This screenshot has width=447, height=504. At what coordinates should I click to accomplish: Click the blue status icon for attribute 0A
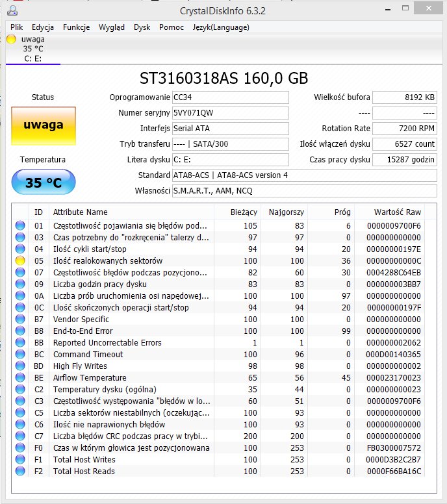click(x=20, y=296)
